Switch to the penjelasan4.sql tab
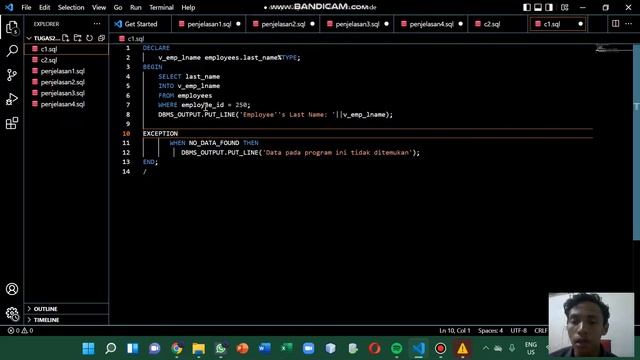Image resolution: width=640 pixels, height=360 pixels. (431, 24)
